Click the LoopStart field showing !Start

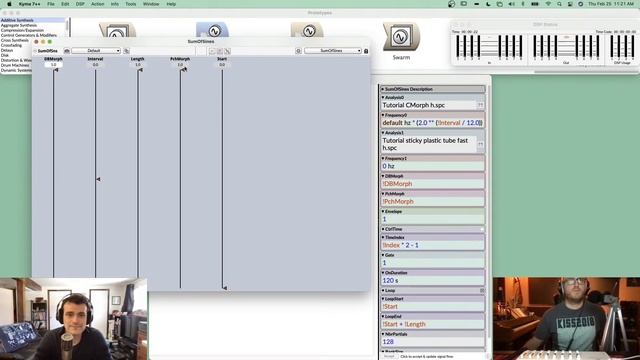(432, 307)
